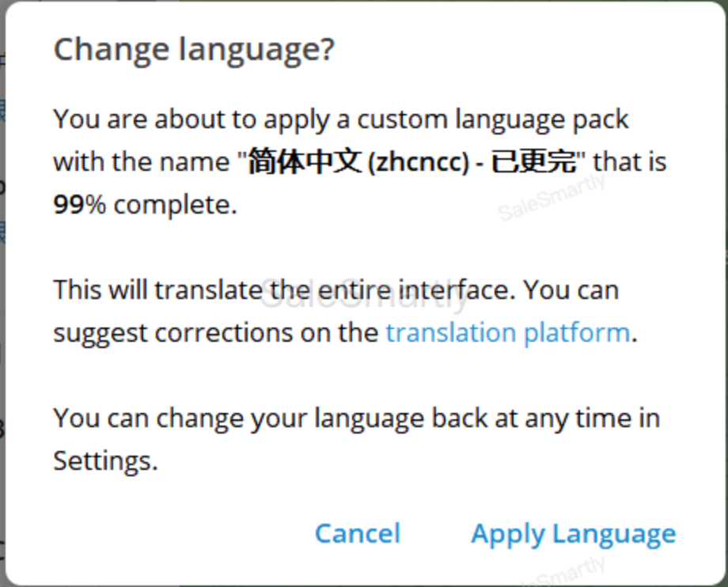Screen dimensions: 728x587
Task: Click the Apply Language button
Action: coord(574,534)
